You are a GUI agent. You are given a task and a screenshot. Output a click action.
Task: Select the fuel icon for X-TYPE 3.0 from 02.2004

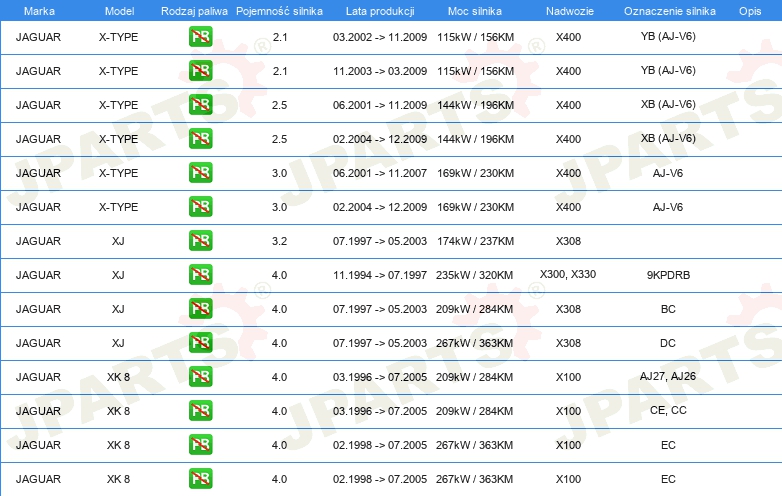[200, 207]
